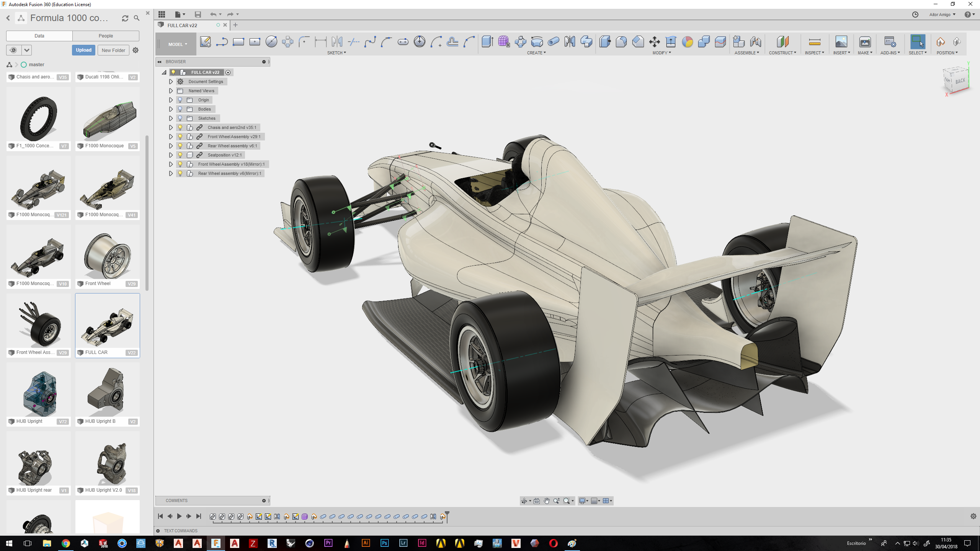
Task: Open the Job Status clock icon
Action: click(x=915, y=15)
